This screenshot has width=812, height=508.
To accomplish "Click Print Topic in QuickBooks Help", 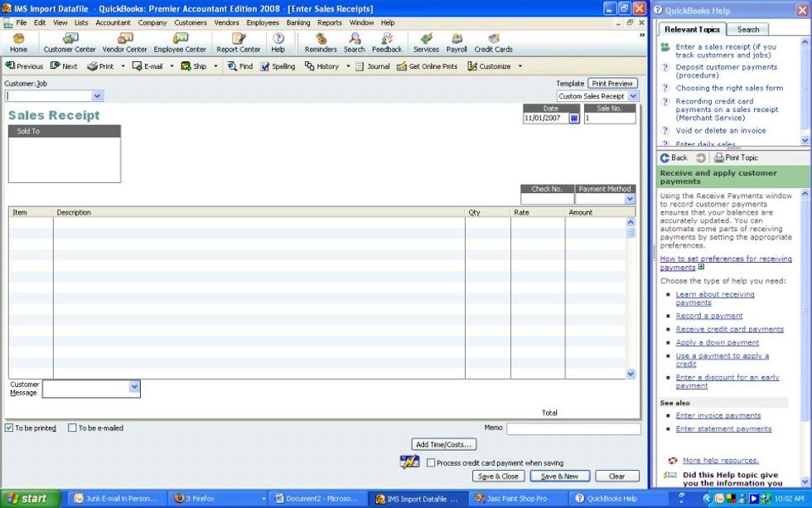I will (736, 157).
